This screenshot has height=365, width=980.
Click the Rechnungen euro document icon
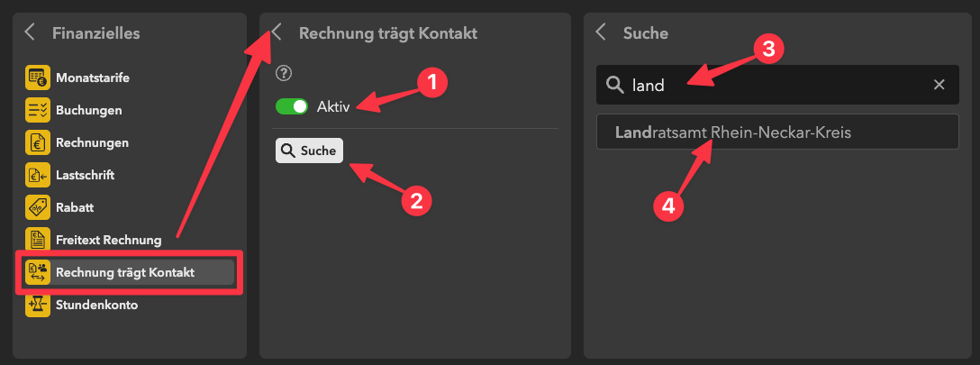(38, 142)
